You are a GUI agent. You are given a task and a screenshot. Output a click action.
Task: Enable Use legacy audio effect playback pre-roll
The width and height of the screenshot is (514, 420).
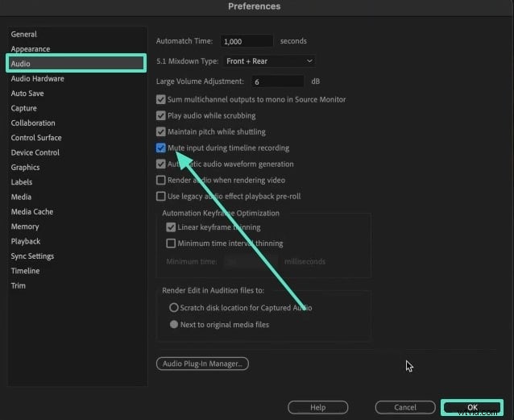(161, 196)
